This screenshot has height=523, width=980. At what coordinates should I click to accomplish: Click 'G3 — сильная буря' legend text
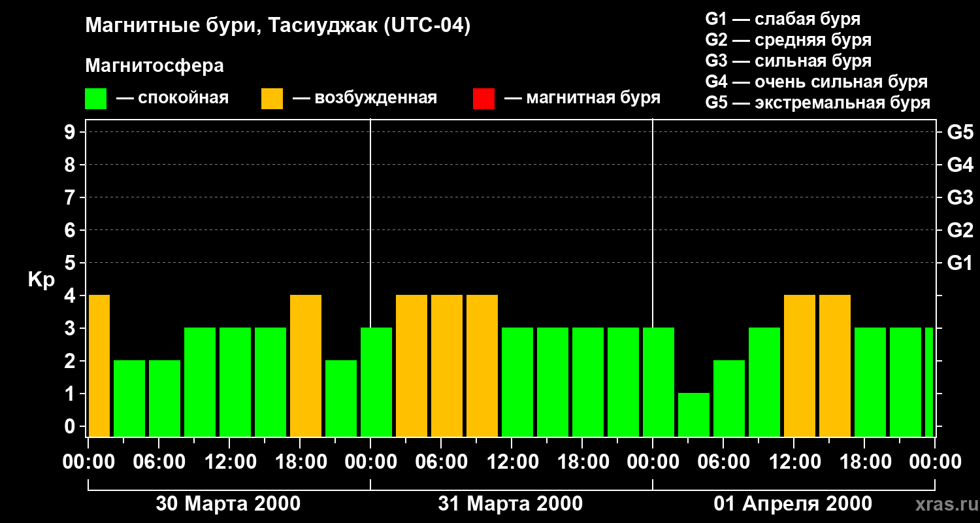788,61
